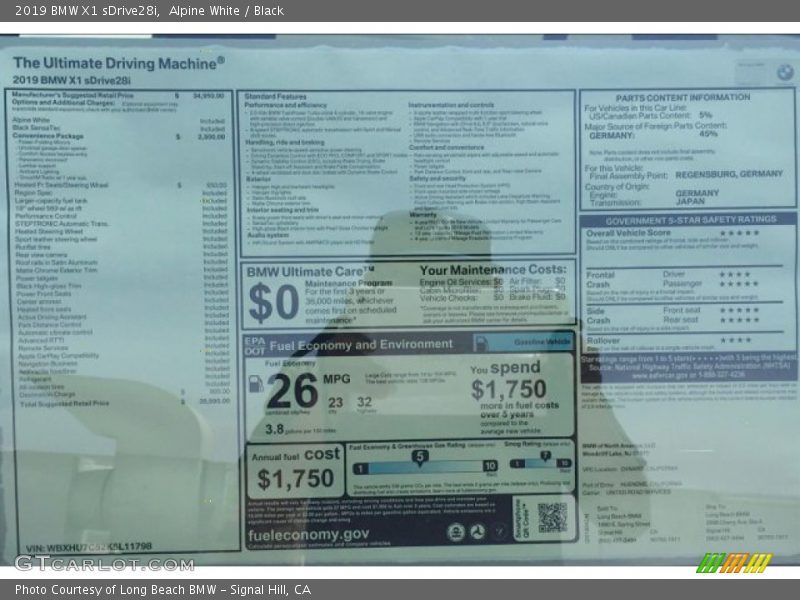Click 'Manufacturer's Suggested Retail Price' line
800x600 pixels.
pos(118,95)
